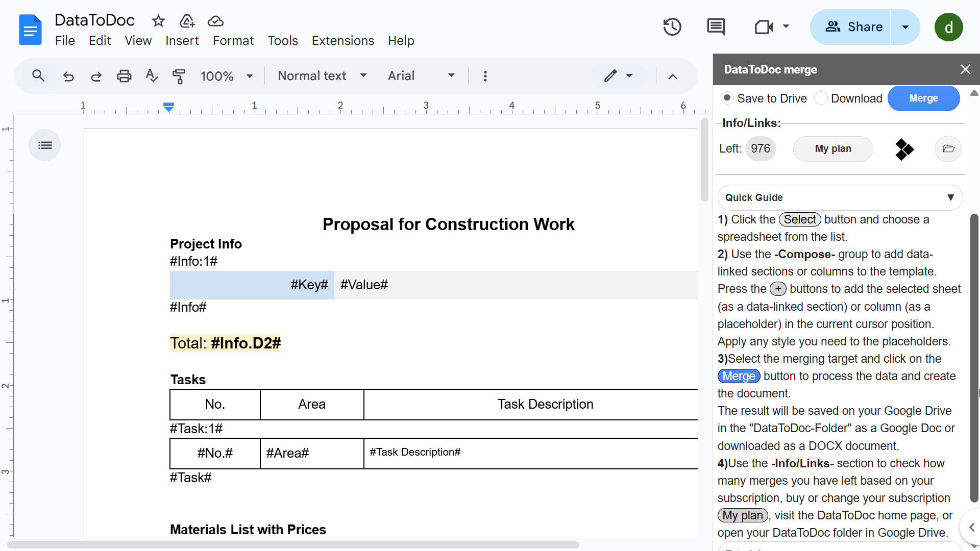Screen dimensions: 980x551
Task: Click the Area header cell
Action: [312, 405]
